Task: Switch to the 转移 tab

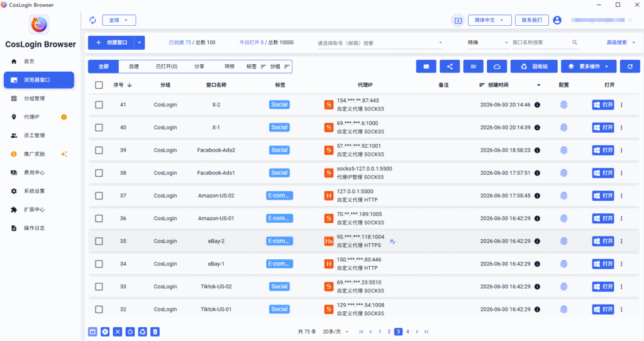Action: [229, 67]
